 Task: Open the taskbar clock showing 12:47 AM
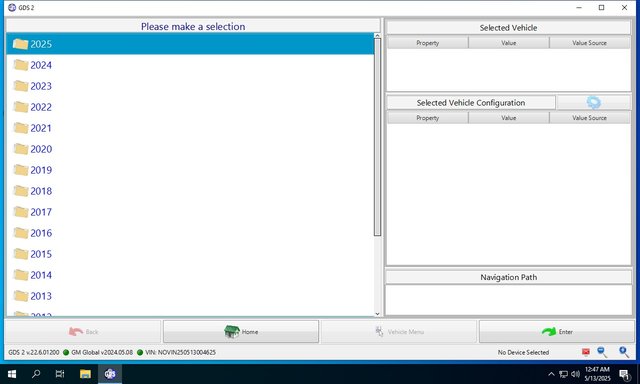tap(597, 374)
